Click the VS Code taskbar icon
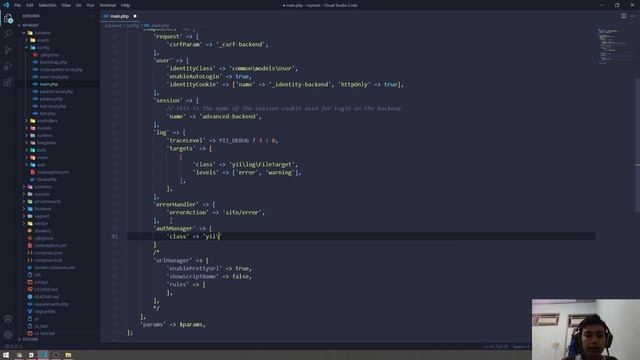The width and height of the screenshot is (640, 360). pos(44,355)
